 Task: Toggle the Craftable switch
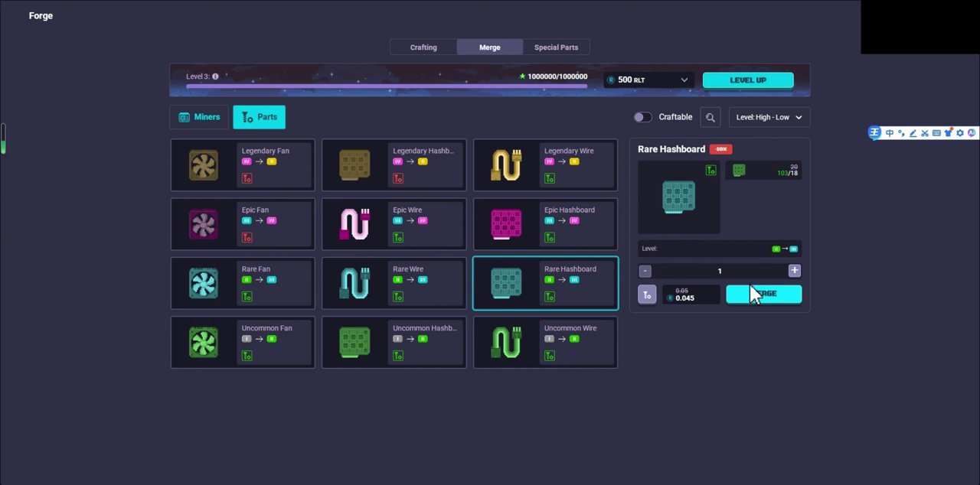[642, 117]
